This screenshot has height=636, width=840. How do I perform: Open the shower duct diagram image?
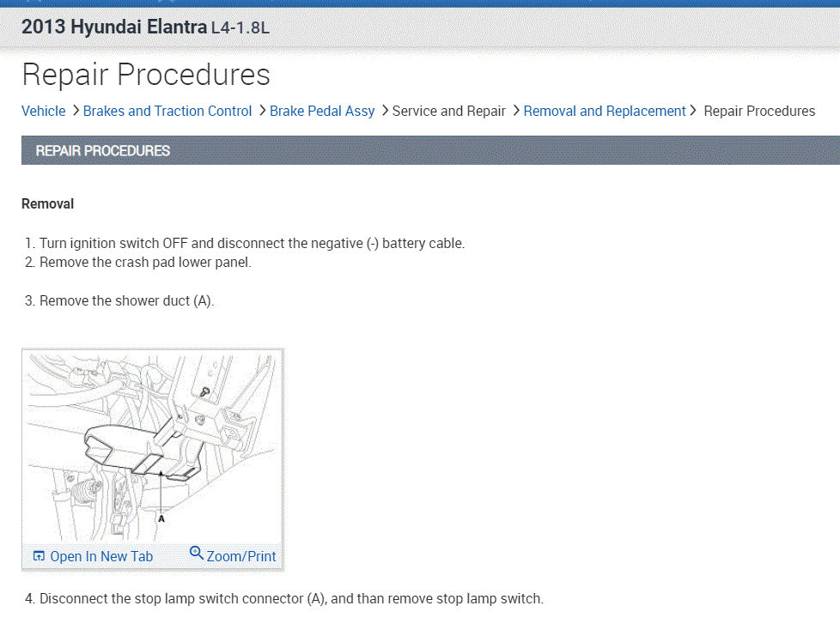tap(152, 446)
